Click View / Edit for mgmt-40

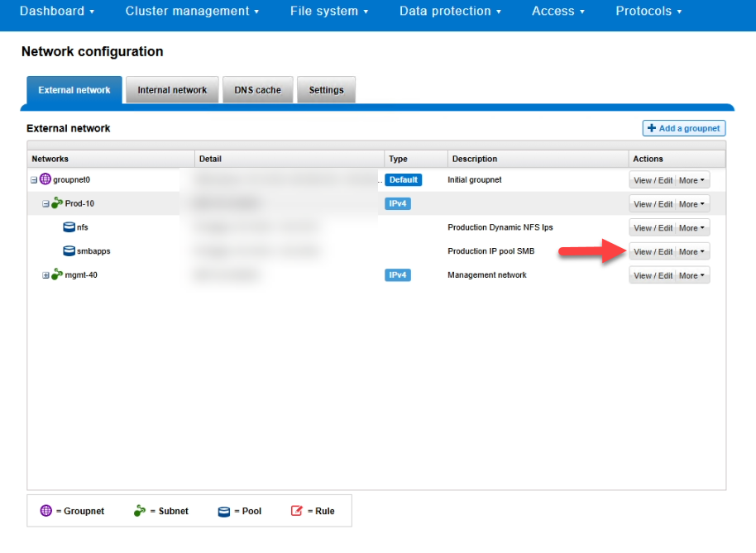[x=653, y=275]
